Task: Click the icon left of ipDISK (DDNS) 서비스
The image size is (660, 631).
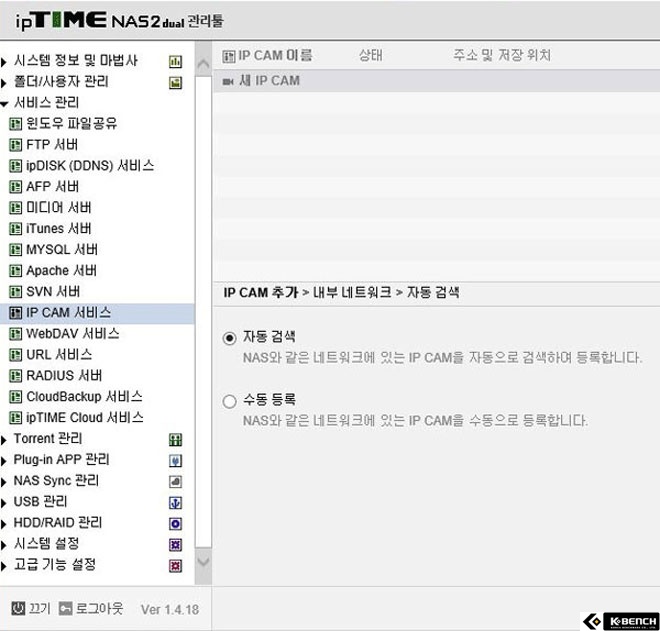Action: tap(16, 166)
